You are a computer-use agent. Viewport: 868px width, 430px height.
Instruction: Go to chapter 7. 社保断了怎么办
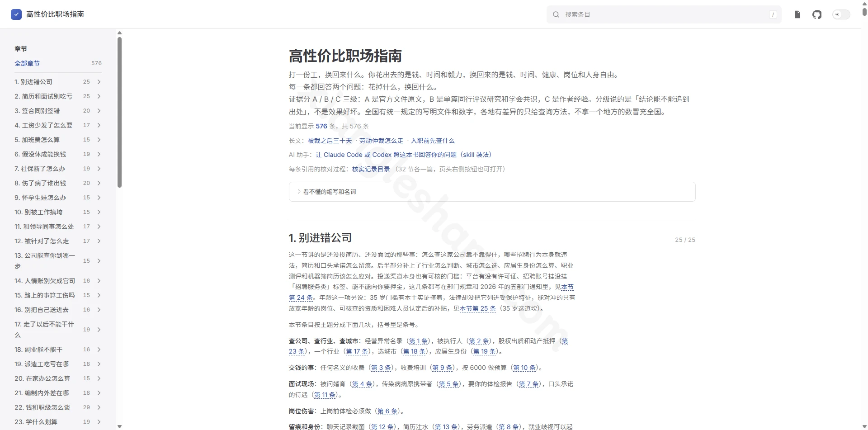(40, 169)
